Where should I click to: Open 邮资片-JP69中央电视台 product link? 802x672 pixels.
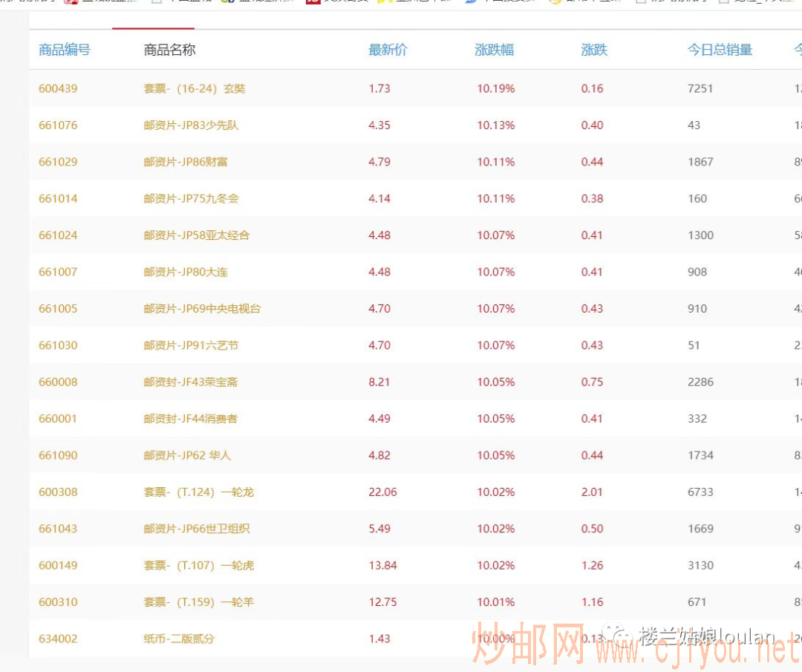tap(202, 309)
